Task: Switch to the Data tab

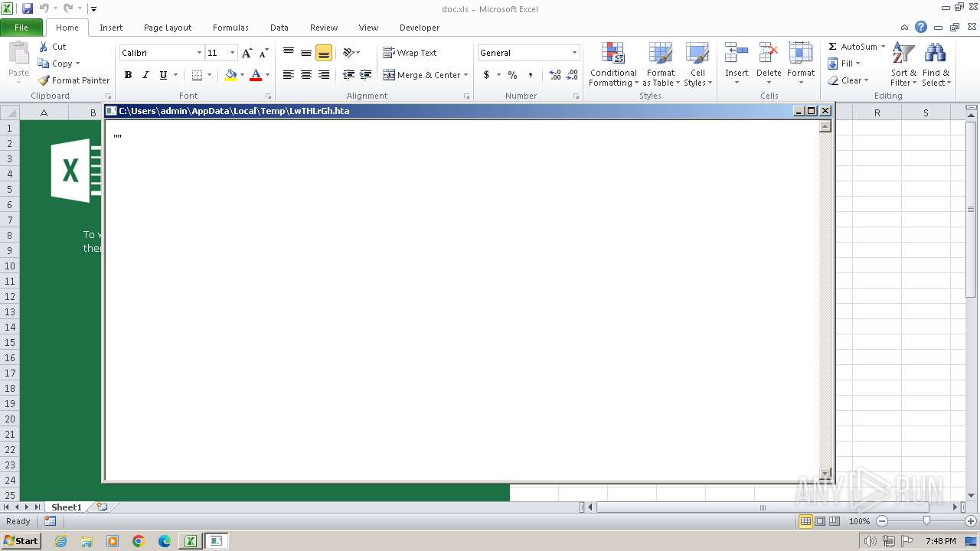Action: [x=279, y=28]
